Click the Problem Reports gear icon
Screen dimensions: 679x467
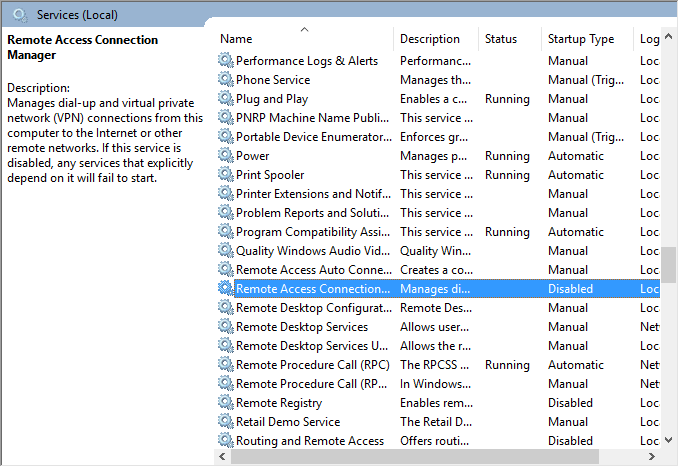pyautogui.click(x=226, y=212)
